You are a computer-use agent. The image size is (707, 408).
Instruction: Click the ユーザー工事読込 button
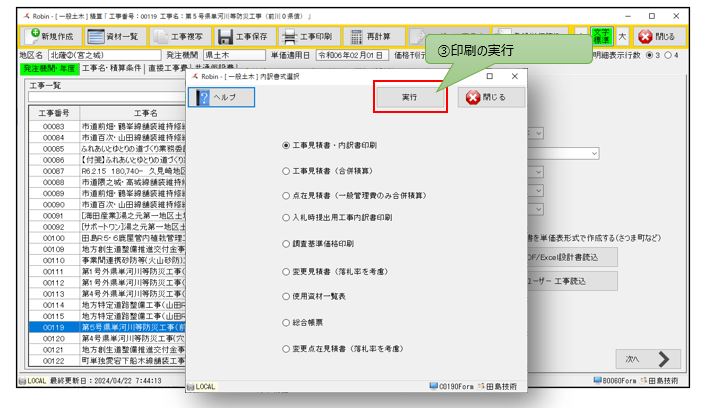[572, 281]
